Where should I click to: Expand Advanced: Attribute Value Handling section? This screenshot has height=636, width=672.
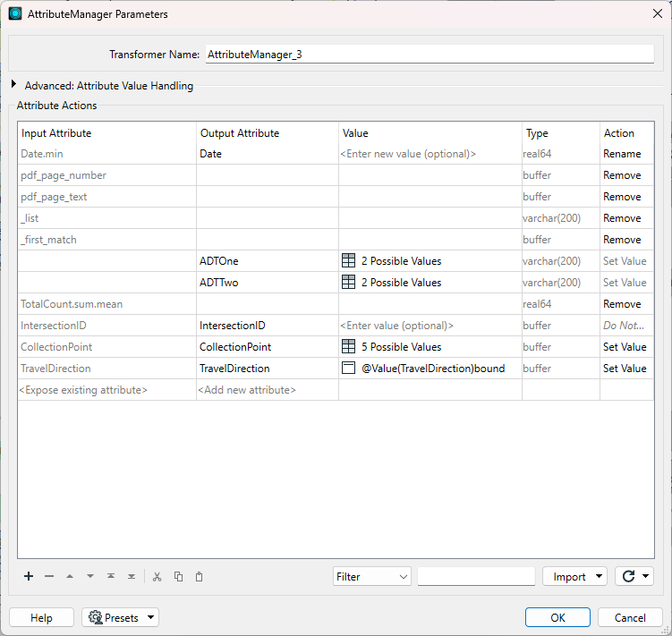pos(13,84)
